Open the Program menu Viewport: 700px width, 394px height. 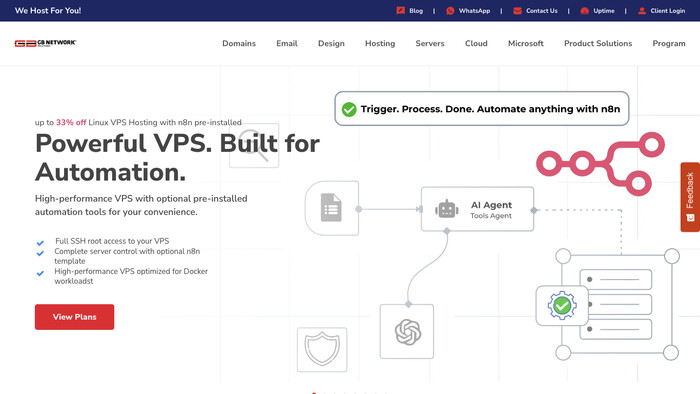tap(669, 43)
